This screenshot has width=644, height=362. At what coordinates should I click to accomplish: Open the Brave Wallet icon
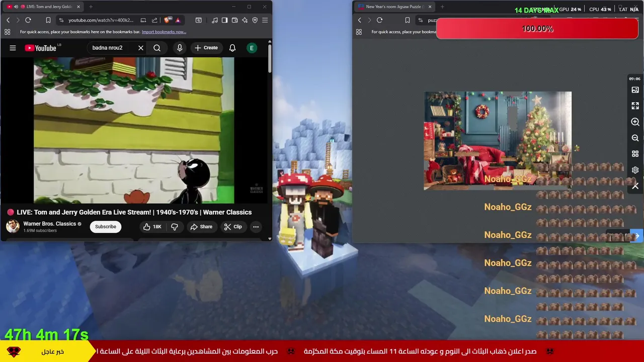tap(234, 20)
